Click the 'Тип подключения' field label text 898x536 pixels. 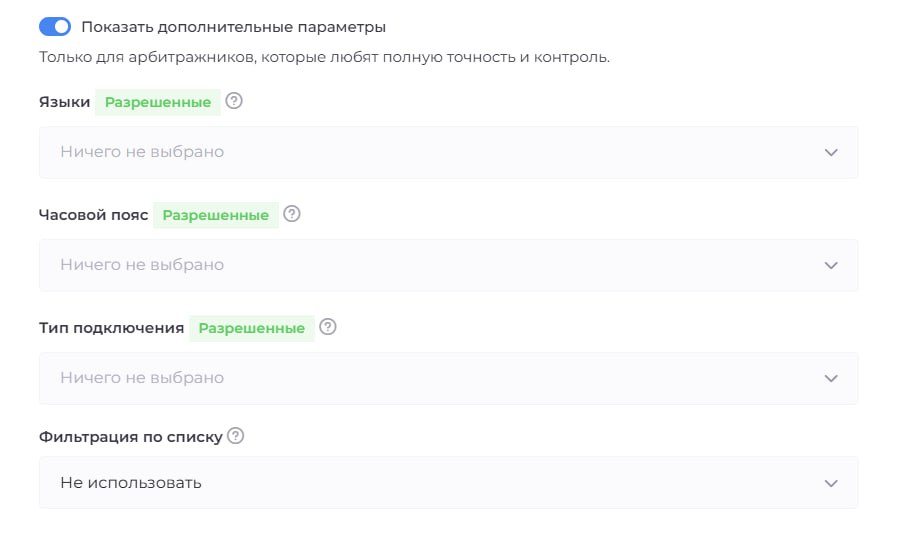111,328
